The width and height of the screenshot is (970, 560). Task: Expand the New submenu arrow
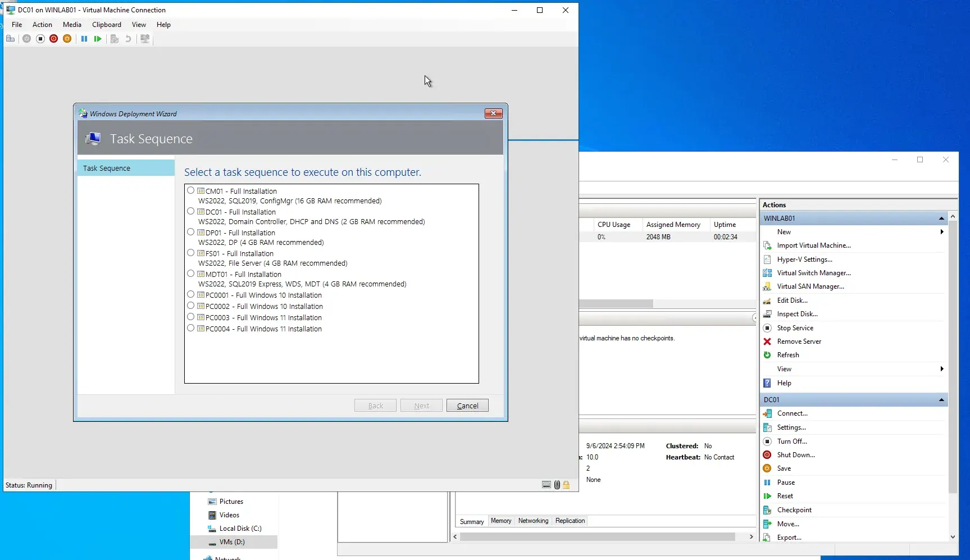coord(942,232)
